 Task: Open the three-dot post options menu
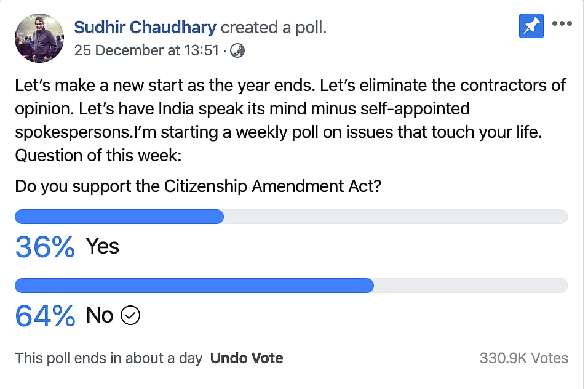[x=562, y=25]
